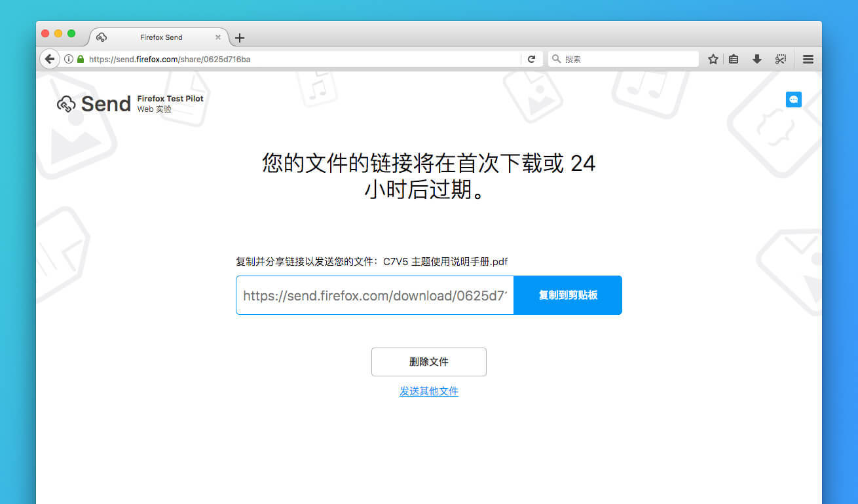Screen dimensions: 858x504
Task: Click the 删除文件 button
Action: (428, 362)
